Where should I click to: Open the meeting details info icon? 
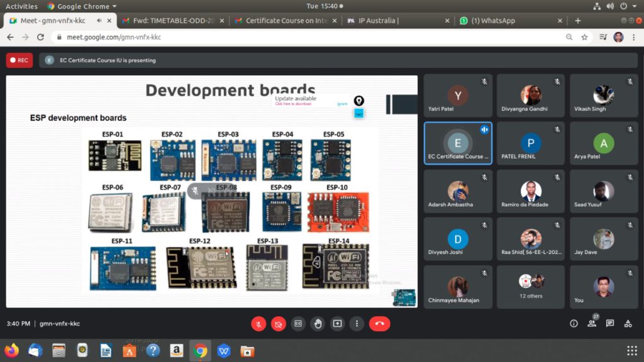574,324
